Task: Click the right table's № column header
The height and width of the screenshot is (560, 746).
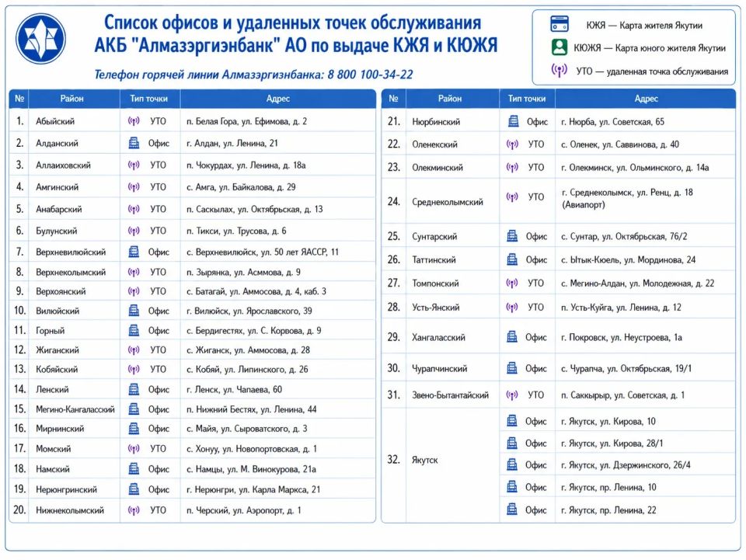Action: point(393,99)
